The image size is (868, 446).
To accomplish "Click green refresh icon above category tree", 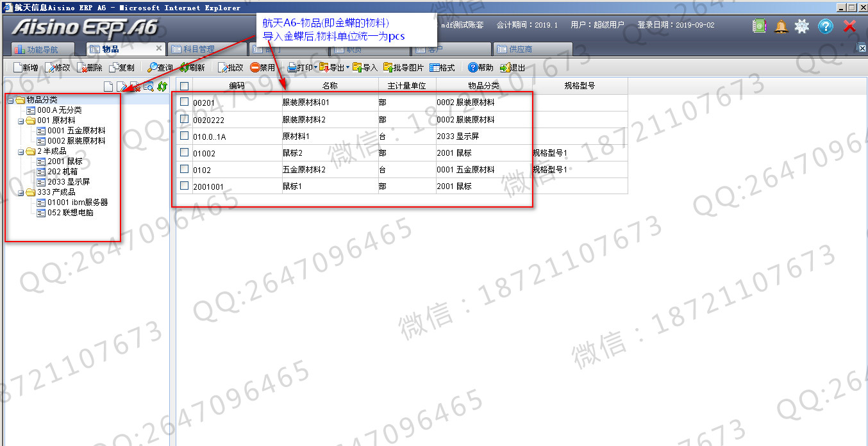I will [x=162, y=87].
